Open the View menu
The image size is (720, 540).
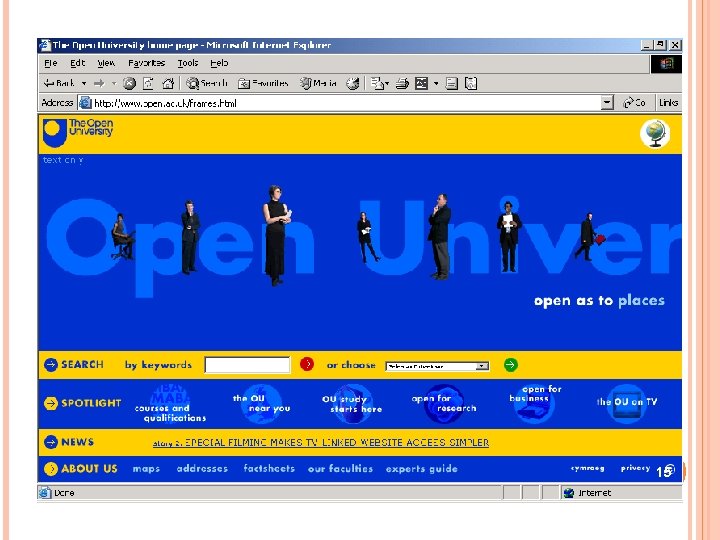[x=106, y=63]
